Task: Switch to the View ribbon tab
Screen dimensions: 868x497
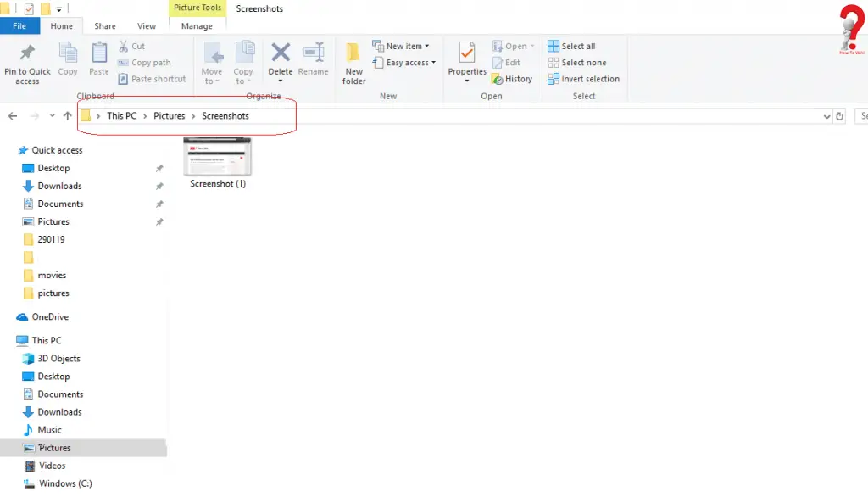Action: pos(146,25)
